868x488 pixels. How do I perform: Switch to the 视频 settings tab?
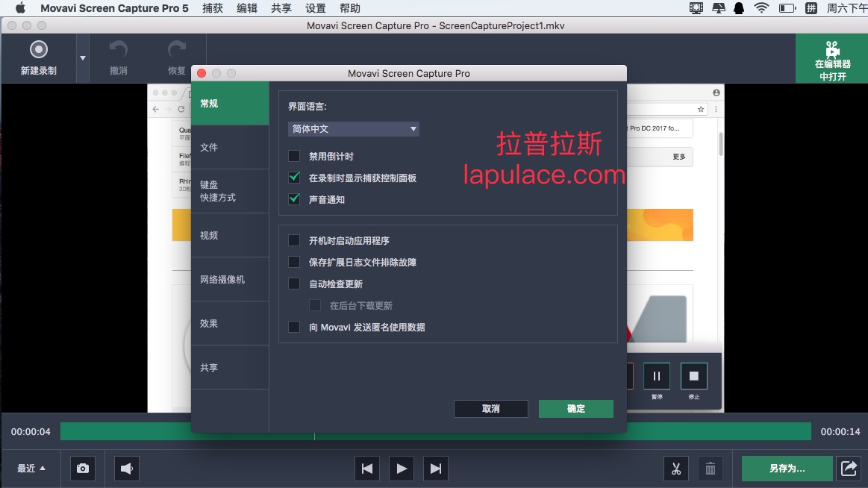pos(229,235)
